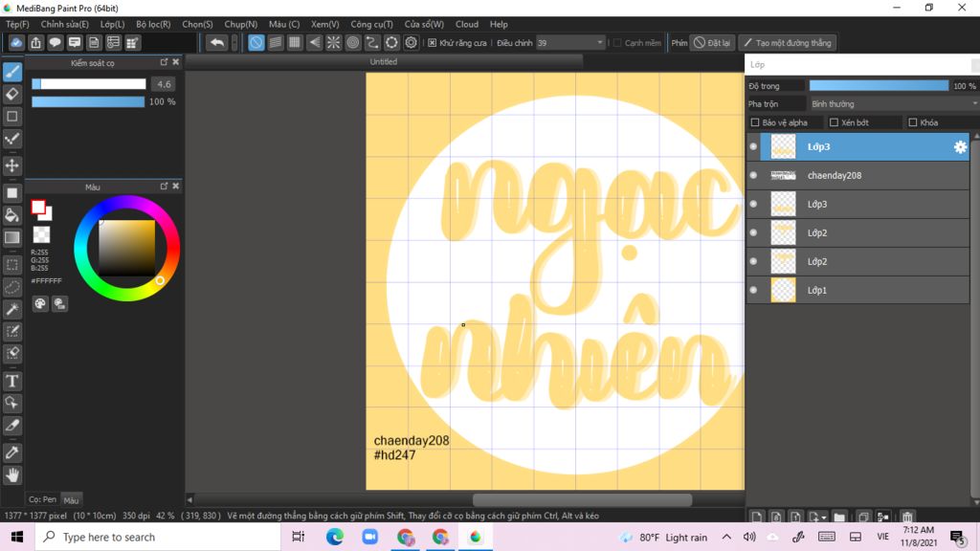980x551 pixels.
Task: Open the Bộ lọc(R) menu
Action: (x=153, y=24)
